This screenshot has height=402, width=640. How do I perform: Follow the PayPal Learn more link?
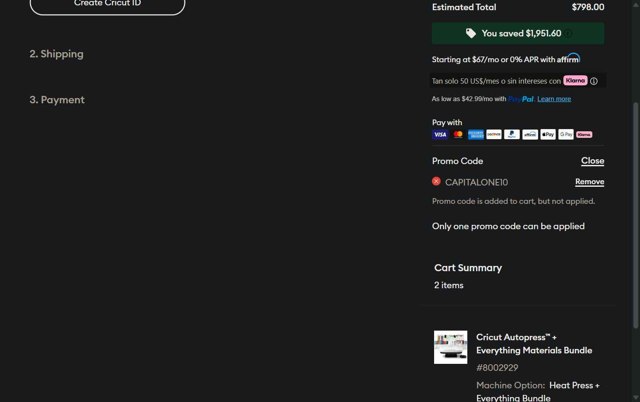[554, 99]
